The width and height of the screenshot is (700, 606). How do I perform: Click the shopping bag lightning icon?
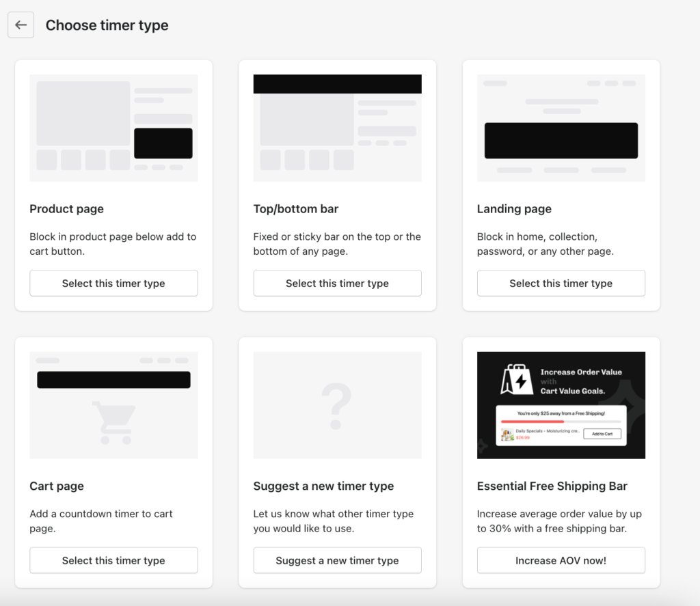[x=517, y=380]
